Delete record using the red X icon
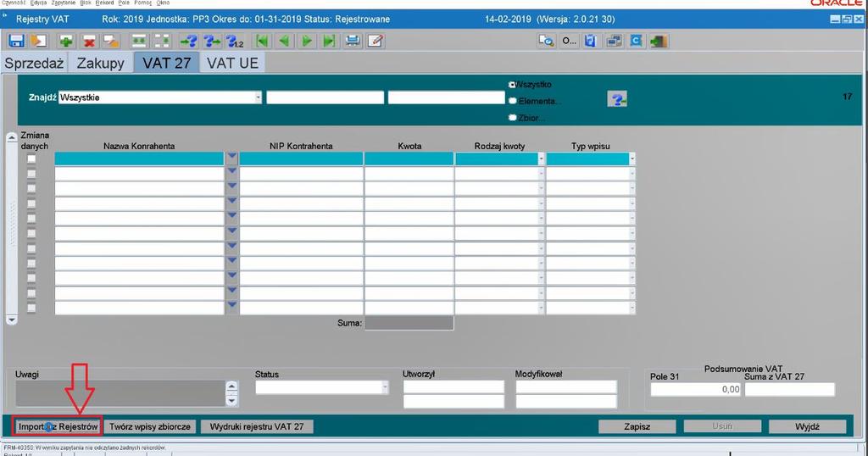The image size is (868, 456). (x=88, y=41)
